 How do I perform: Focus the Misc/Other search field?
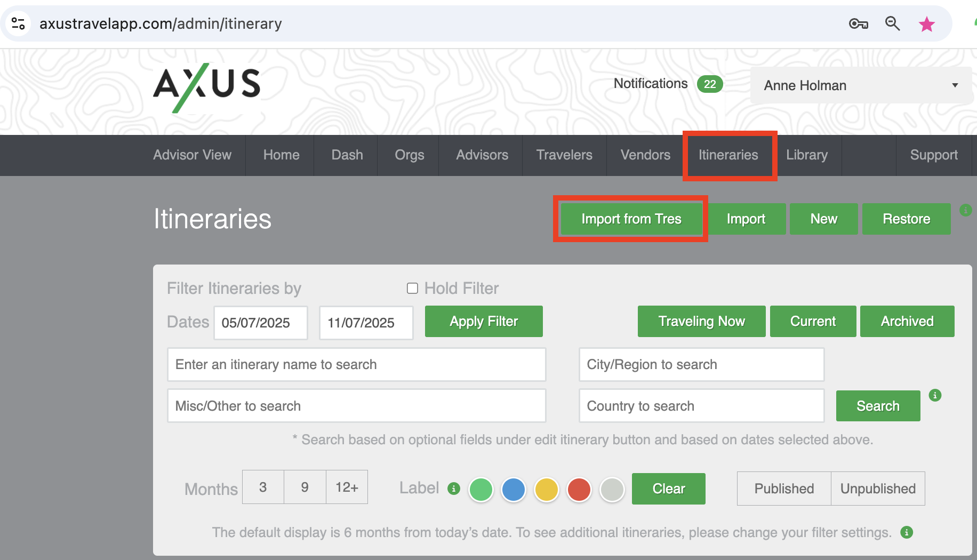(357, 406)
